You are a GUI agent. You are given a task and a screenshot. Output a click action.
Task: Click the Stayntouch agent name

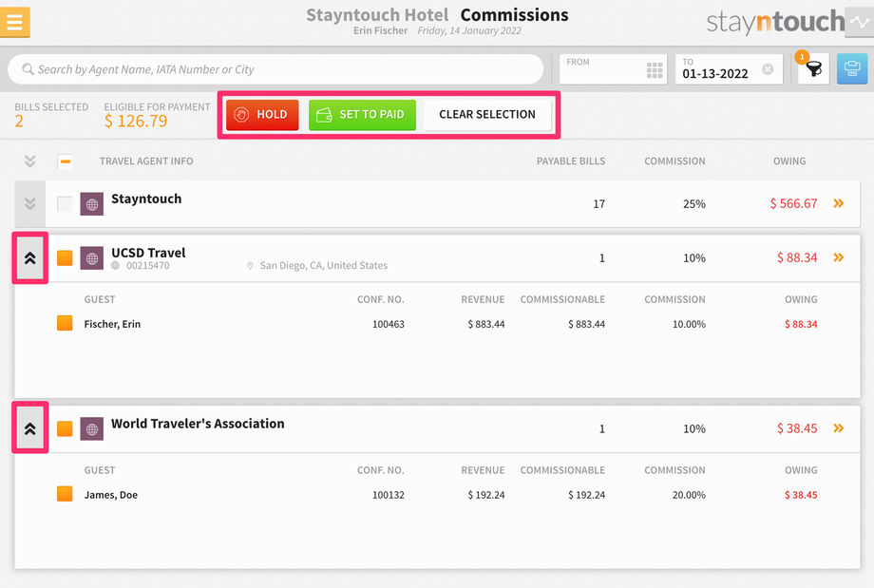(x=146, y=199)
